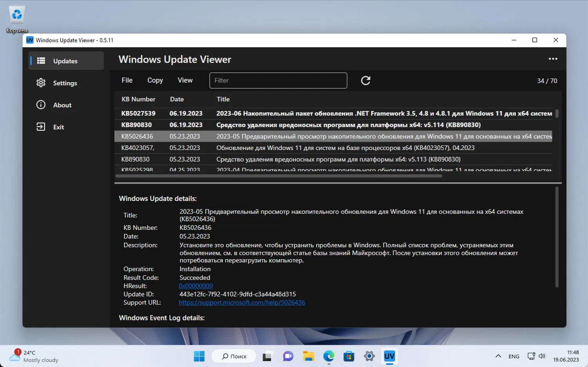
Task: Click the Succeeded result code value
Action: coord(195,277)
